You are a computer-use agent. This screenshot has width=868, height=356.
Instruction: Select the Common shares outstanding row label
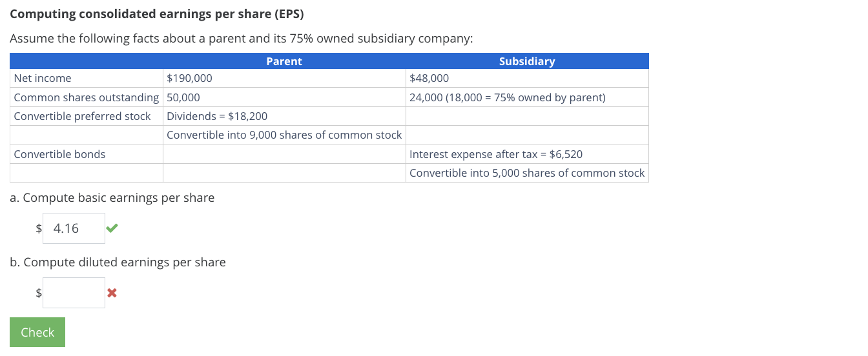(x=86, y=97)
